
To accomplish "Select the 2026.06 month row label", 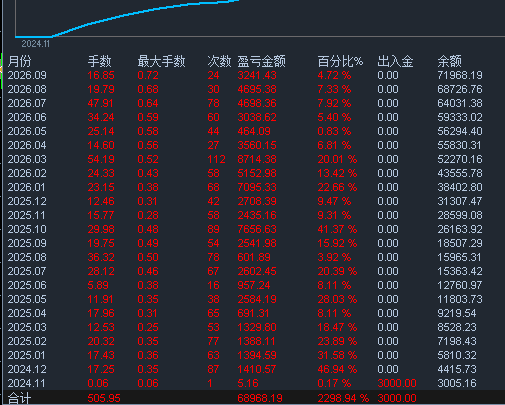I will pos(27,117).
